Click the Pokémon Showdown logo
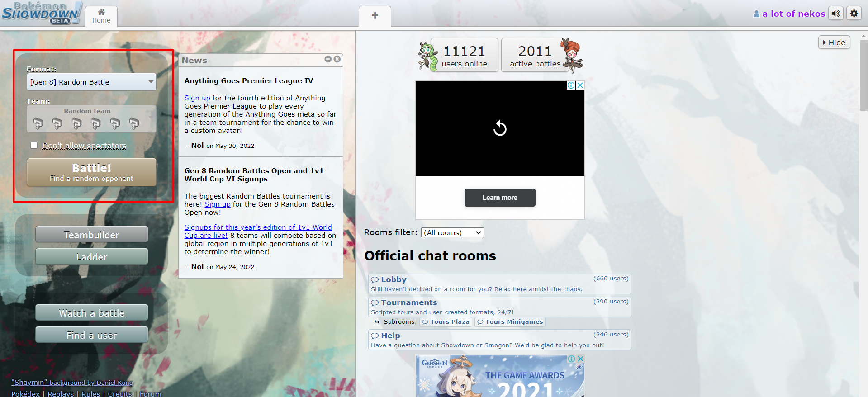868x397 pixels. coord(42,13)
